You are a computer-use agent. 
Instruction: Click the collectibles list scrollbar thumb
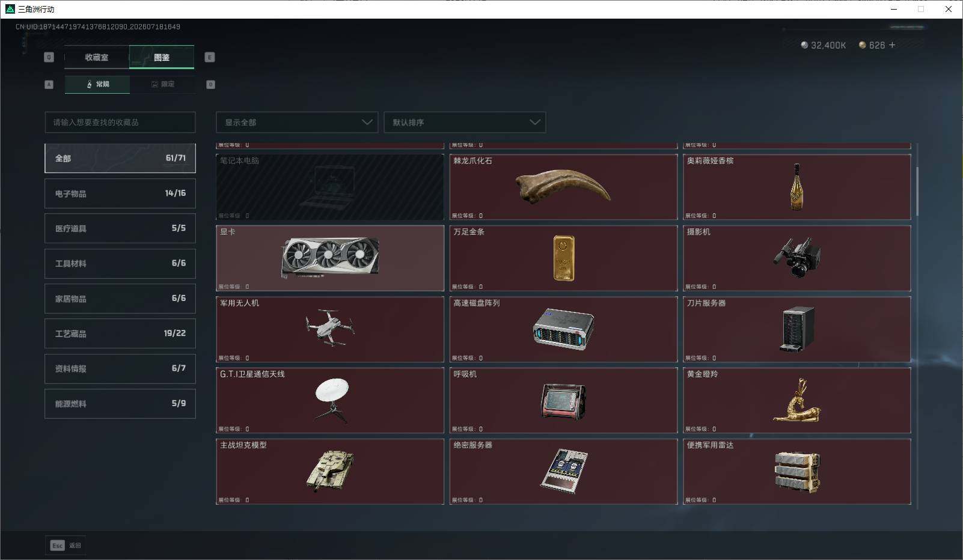click(x=917, y=191)
